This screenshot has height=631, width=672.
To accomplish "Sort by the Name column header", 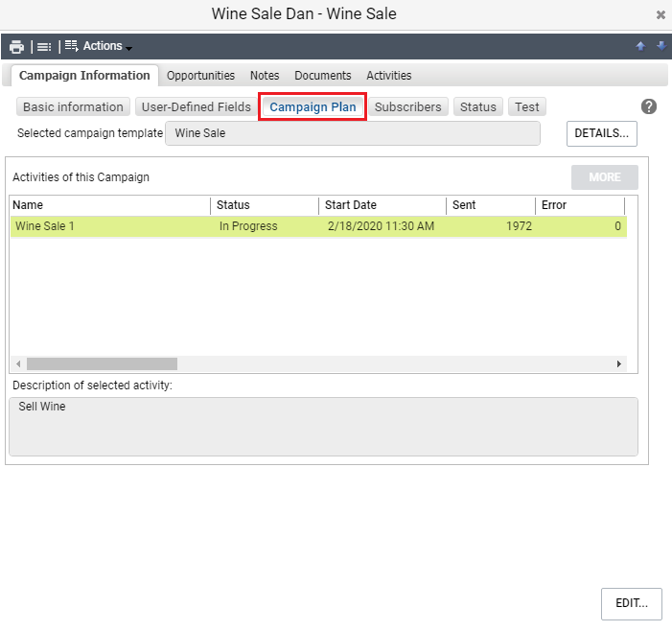I will click(x=110, y=205).
